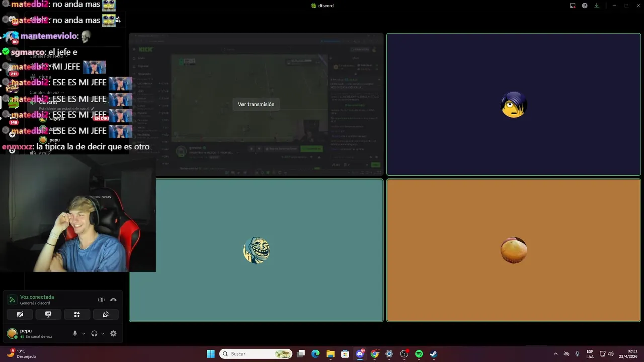Screen dimensions: 644x362
Task: Click tray icon left of microphone
Action: click(567, 354)
